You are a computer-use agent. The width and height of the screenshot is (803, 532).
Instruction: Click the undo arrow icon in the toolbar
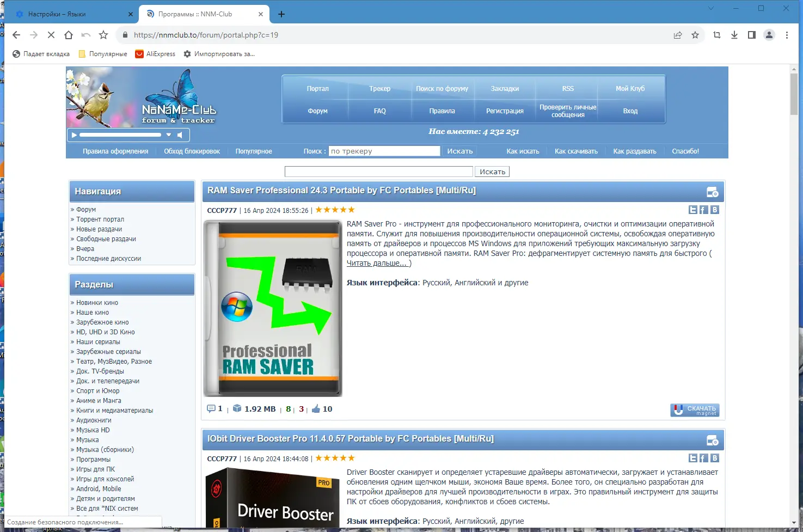tap(86, 35)
